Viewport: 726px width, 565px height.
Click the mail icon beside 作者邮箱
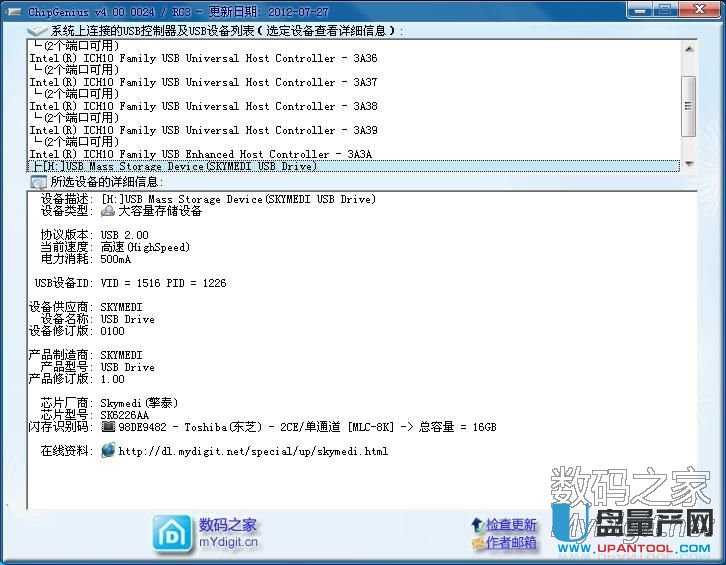coord(477,543)
